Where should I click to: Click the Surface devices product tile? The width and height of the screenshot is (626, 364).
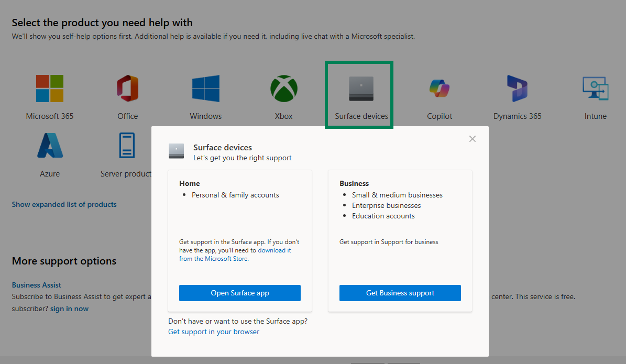[x=359, y=95]
